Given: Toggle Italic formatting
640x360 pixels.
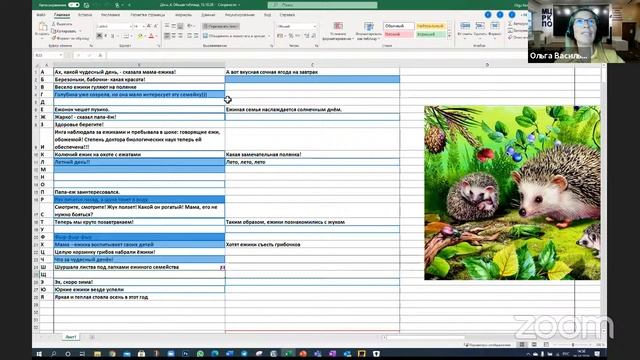Looking at the screenshot, I should [106, 36].
